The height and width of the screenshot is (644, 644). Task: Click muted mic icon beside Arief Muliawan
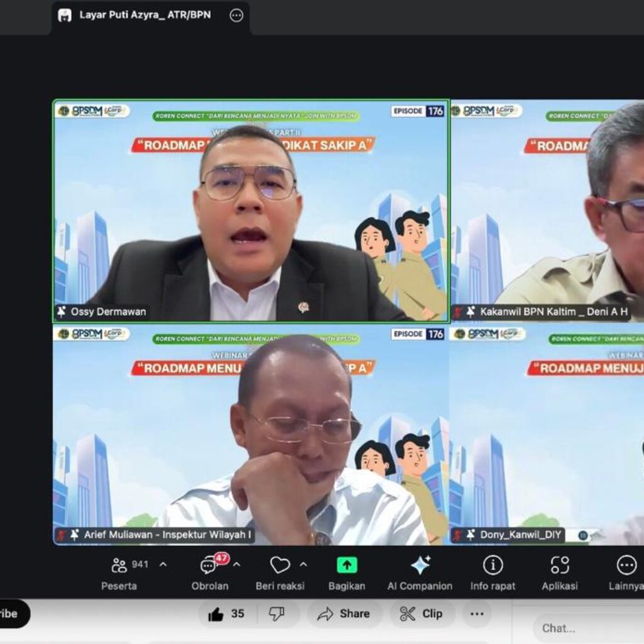62,535
